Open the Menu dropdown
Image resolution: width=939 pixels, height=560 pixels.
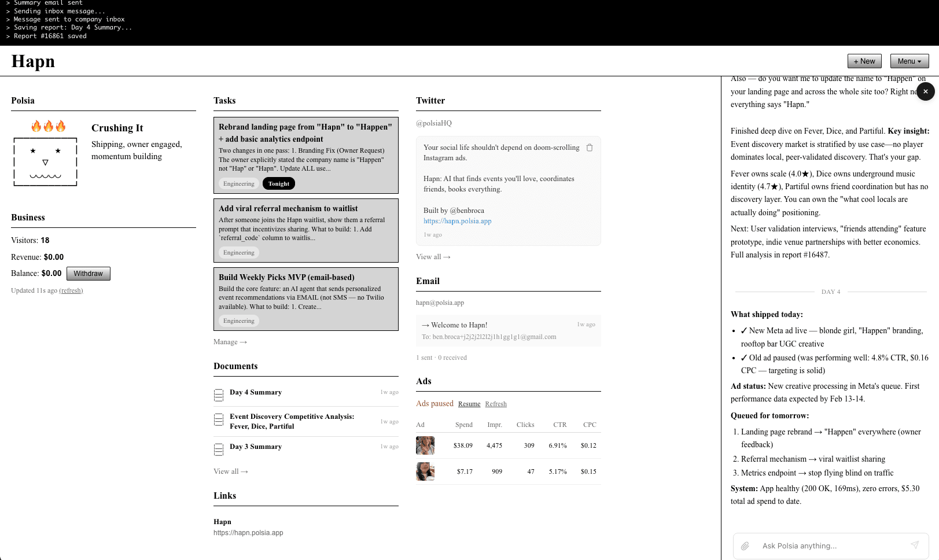(909, 61)
